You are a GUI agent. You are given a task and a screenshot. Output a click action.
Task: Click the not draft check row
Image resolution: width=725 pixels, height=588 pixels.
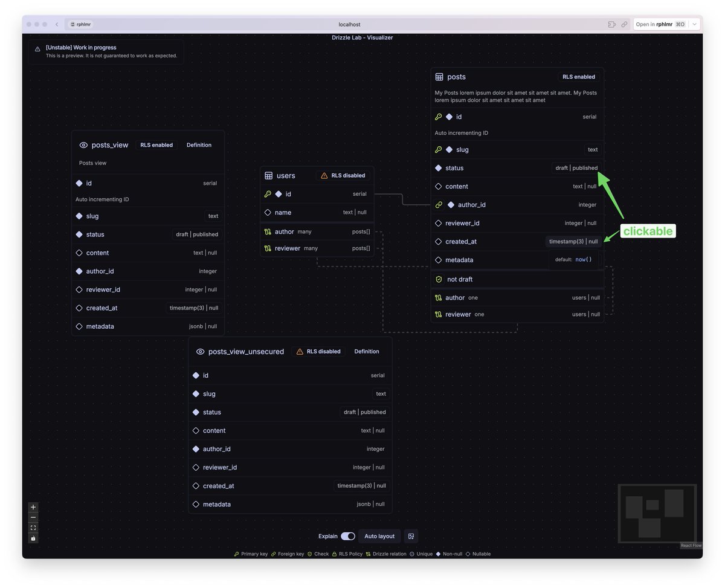[x=517, y=279]
